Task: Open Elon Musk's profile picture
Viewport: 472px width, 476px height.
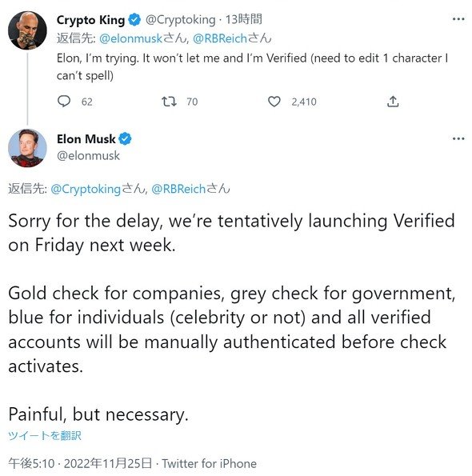Action: click(x=27, y=148)
